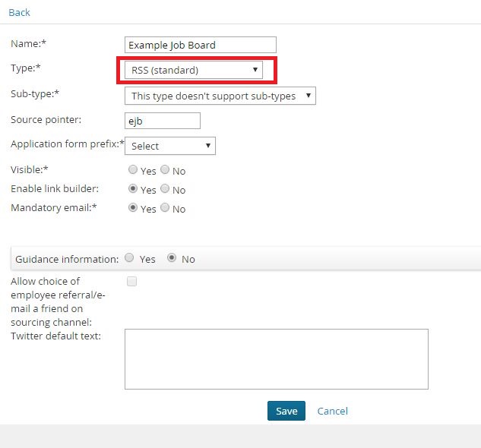Click the arrow on the Sub-type dropdown
This screenshot has height=448, width=481.
click(309, 96)
